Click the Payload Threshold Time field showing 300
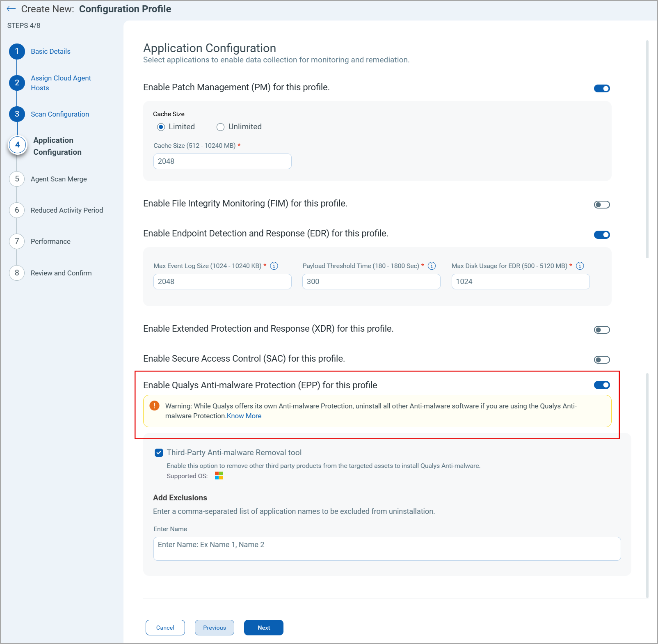 coord(371,282)
